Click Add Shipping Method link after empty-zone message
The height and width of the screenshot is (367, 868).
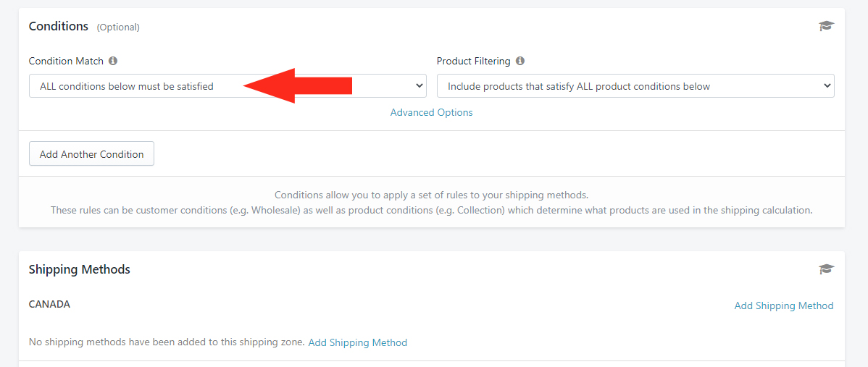pyautogui.click(x=358, y=342)
